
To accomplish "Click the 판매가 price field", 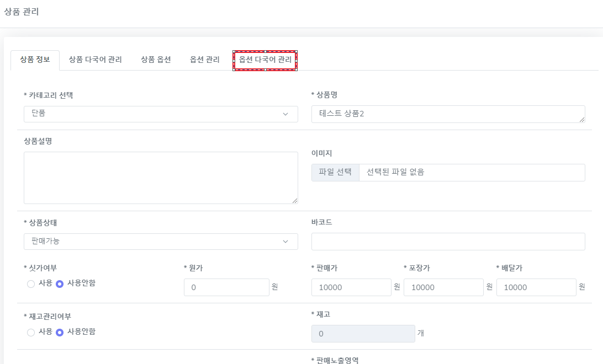I will click(x=351, y=287).
